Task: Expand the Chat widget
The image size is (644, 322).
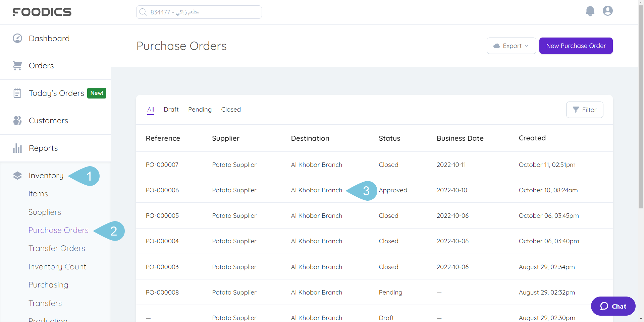Action: click(x=613, y=306)
